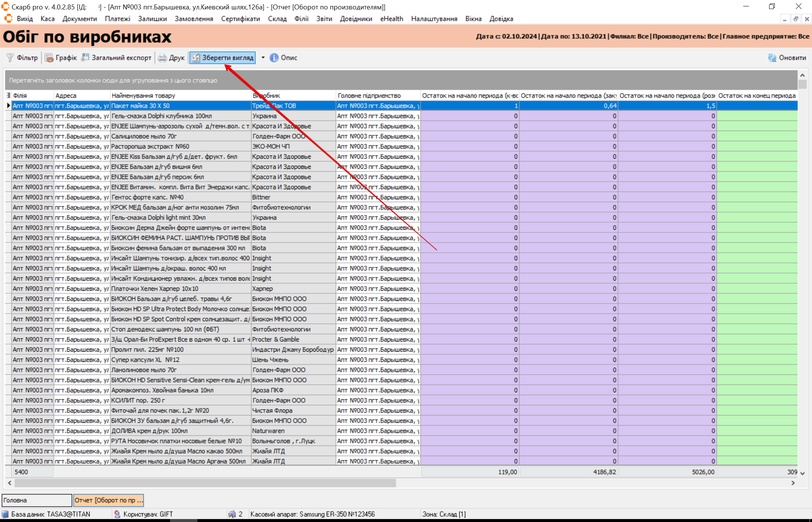Click the horizontal scrollbar right arrow
Viewport: 812px width, 522px height.
coord(793,483)
